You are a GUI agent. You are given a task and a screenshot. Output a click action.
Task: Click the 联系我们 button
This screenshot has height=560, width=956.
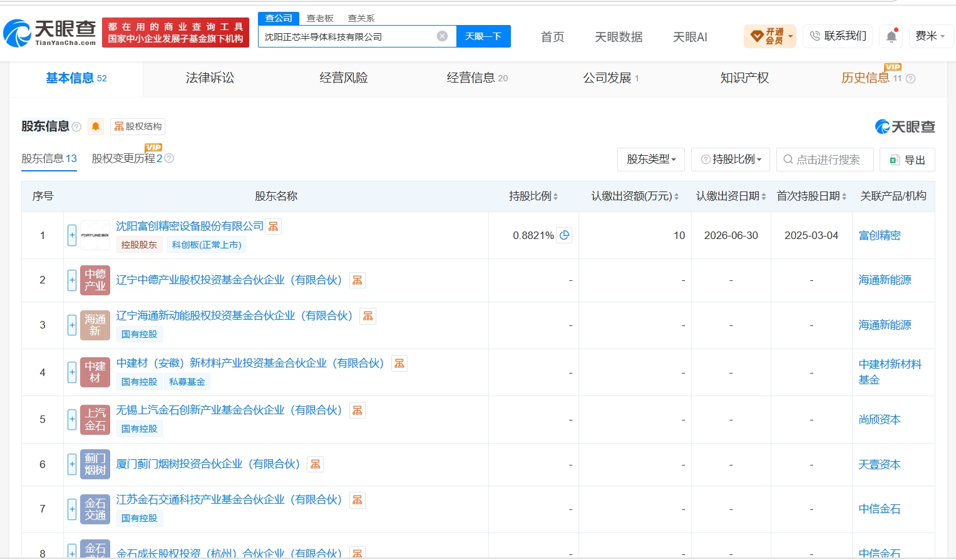tap(838, 36)
